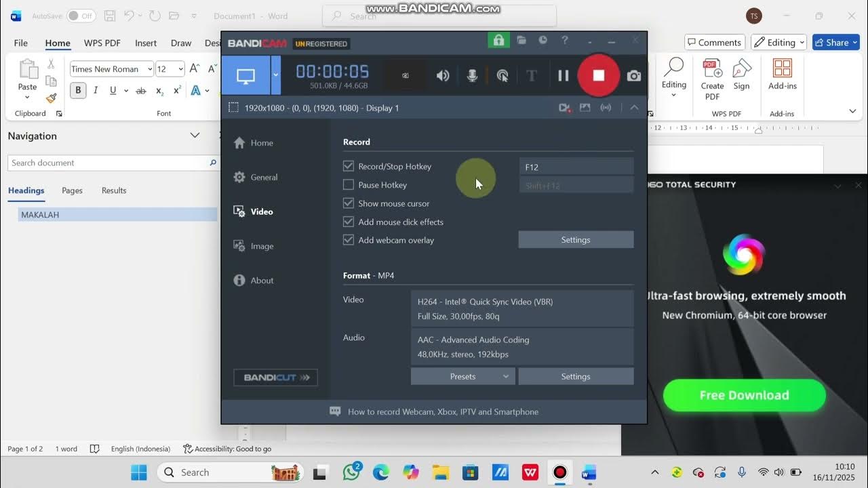Toggle Bold formatting in Word
The image size is (868, 488).
tap(78, 90)
